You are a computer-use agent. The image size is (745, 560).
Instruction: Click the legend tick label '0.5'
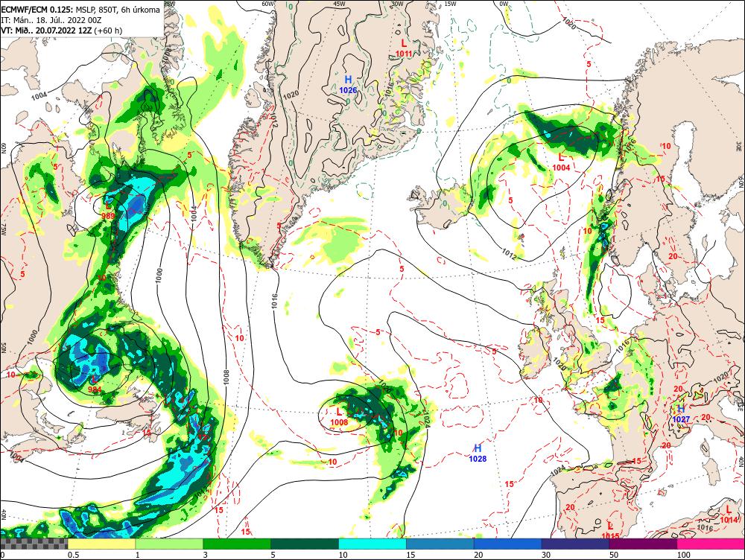tap(73, 555)
